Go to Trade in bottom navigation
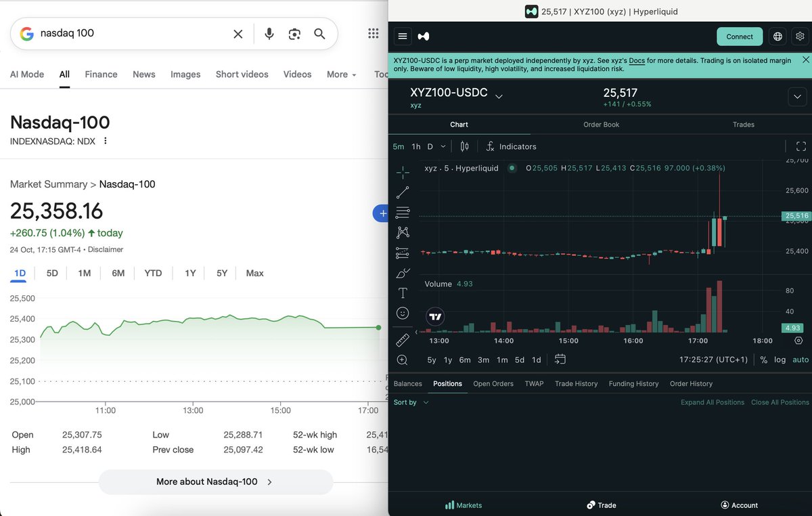The image size is (812, 516). pyautogui.click(x=601, y=505)
